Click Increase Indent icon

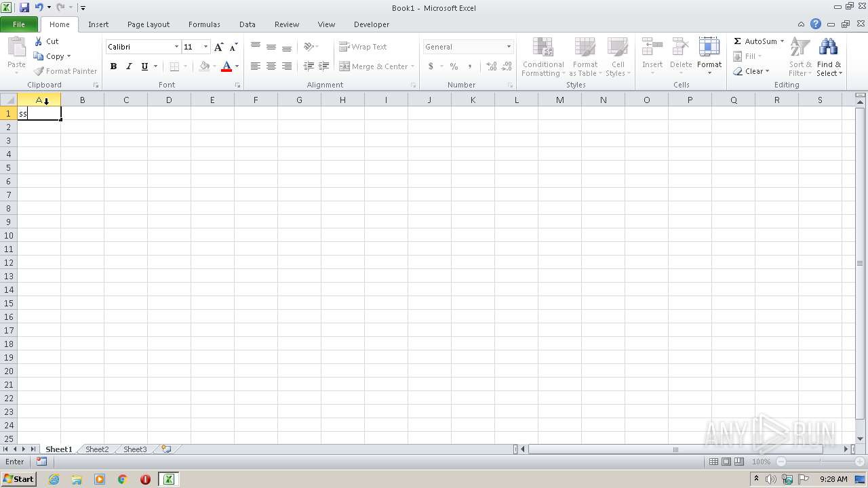point(324,66)
